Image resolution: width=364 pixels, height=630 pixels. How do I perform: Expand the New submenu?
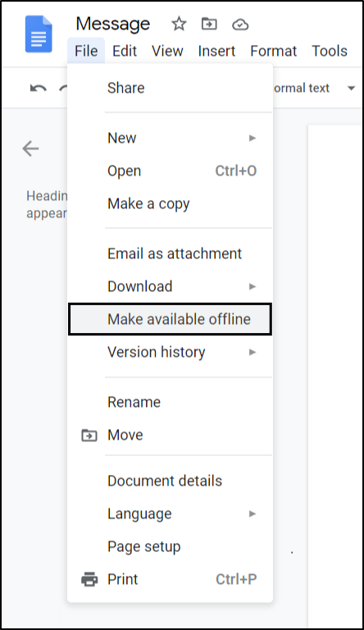[170, 138]
